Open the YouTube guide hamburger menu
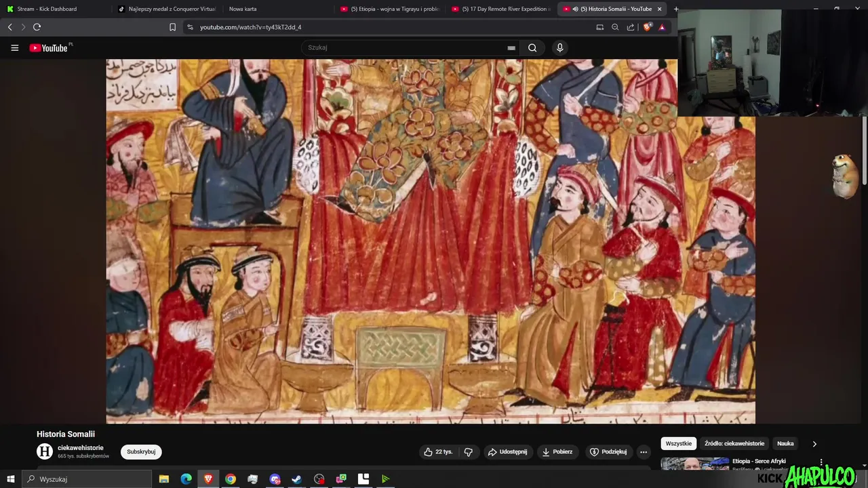The width and height of the screenshot is (868, 488). [x=14, y=48]
